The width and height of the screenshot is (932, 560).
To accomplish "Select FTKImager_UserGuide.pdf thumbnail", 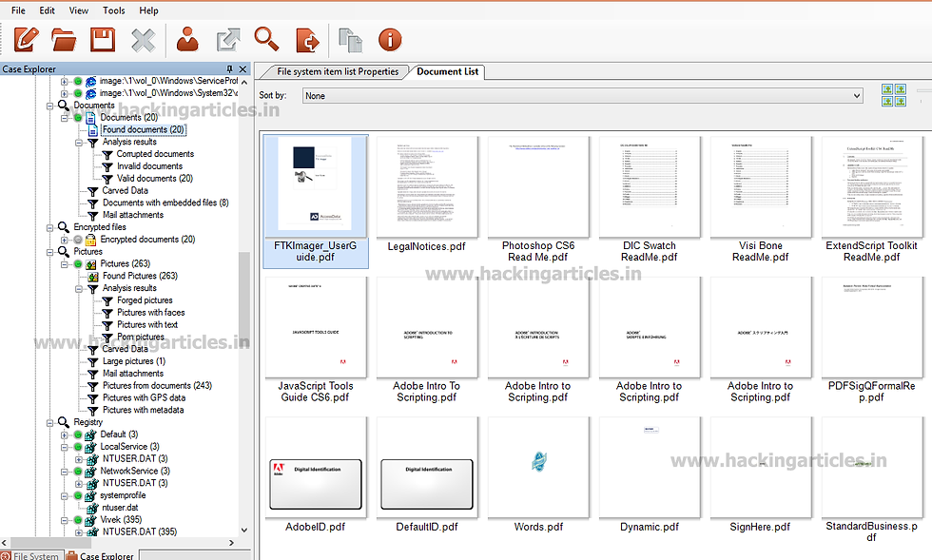I will pos(316,201).
